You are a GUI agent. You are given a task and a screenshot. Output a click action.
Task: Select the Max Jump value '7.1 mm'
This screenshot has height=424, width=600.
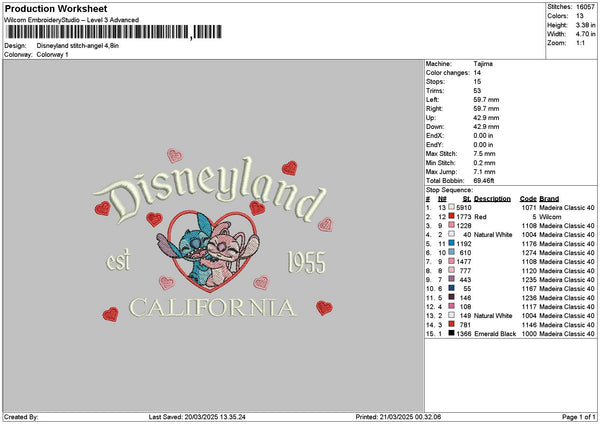pyautogui.click(x=484, y=172)
